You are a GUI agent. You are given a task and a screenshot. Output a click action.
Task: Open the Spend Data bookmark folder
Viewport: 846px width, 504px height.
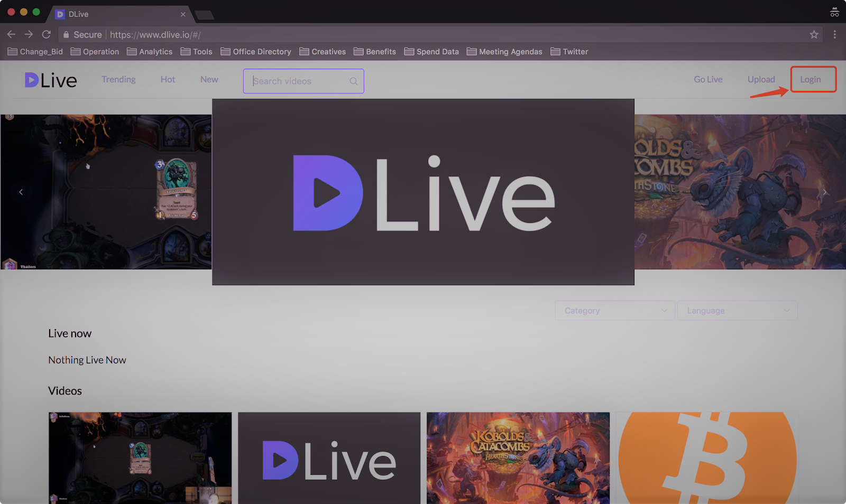pyautogui.click(x=431, y=52)
